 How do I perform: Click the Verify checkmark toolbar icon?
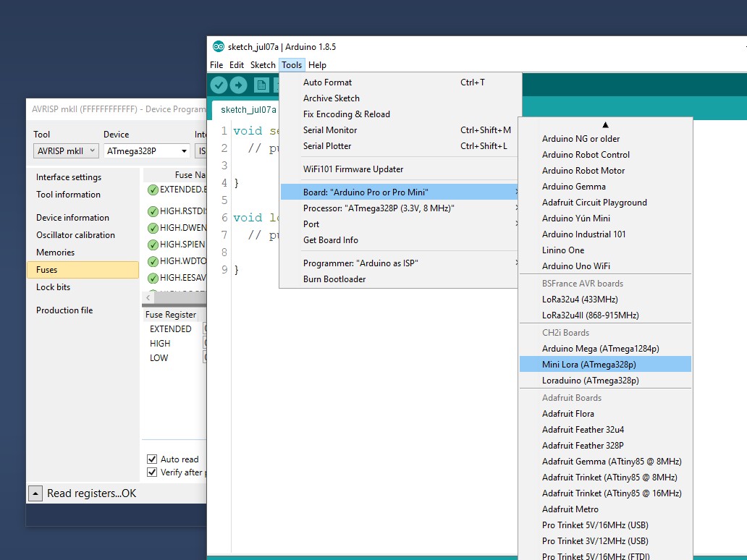click(x=219, y=85)
